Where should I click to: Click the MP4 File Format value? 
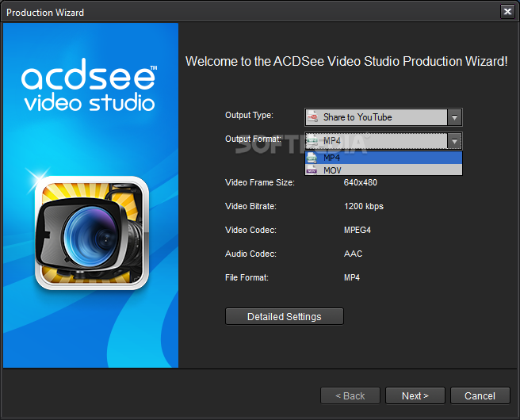click(x=352, y=278)
